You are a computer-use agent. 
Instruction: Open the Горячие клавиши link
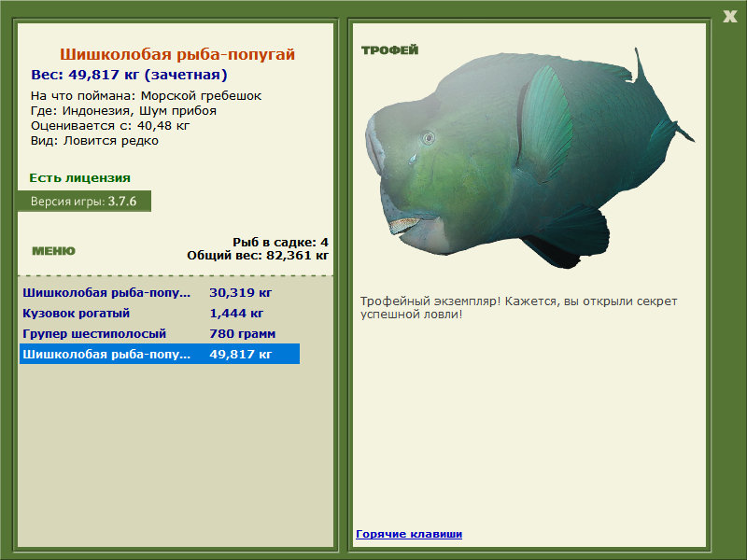click(409, 534)
